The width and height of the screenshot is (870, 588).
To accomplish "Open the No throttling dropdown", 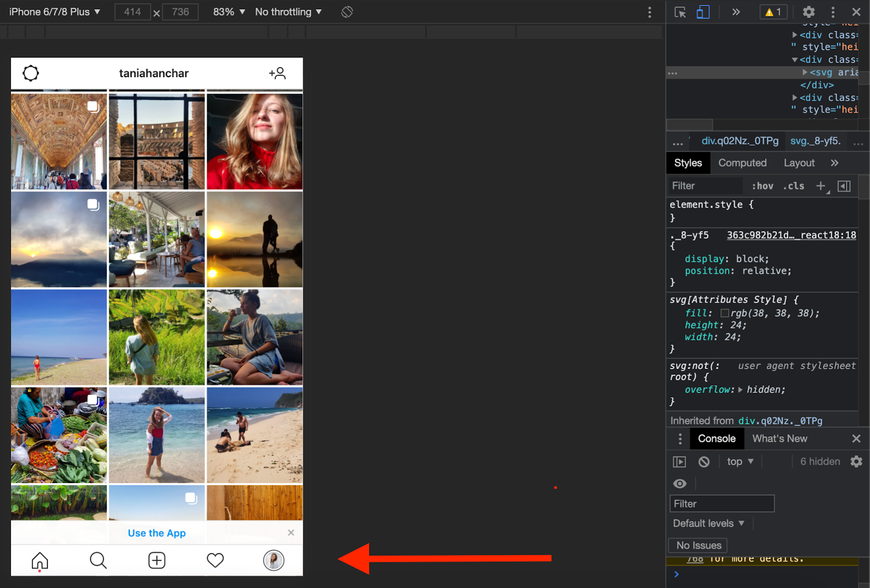I will coord(288,12).
